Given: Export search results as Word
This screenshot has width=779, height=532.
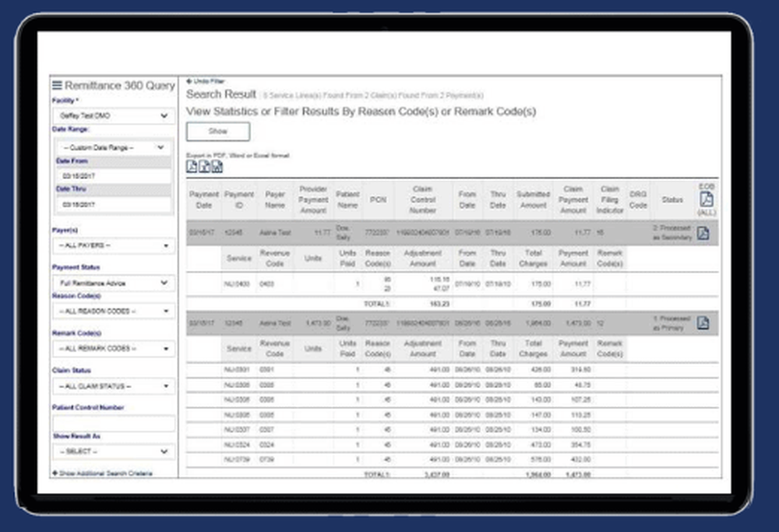Looking at the screenshot, I should (x=203, y=166).
